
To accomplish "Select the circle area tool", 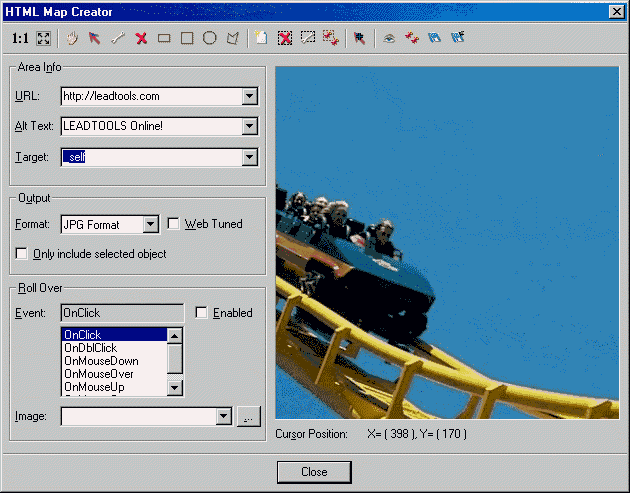I will pos(210,38).
